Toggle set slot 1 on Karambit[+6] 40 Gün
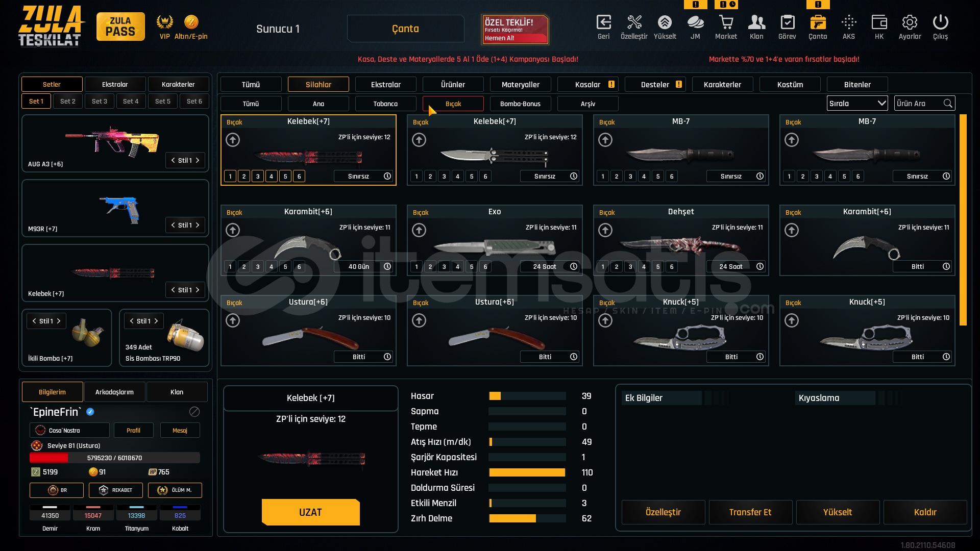 click(x=230, y=267)
